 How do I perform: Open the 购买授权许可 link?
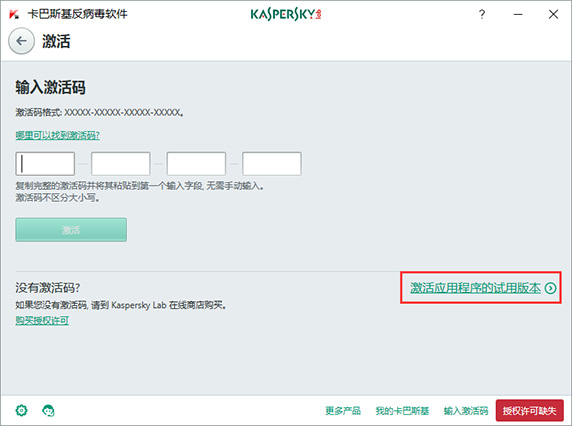pyautogui.click(x=42, y=321)
